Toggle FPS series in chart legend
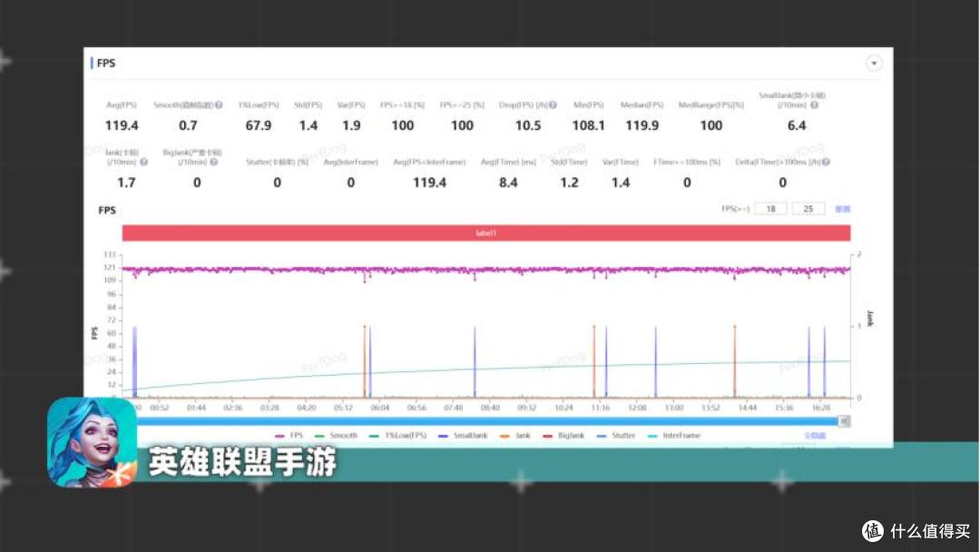This screenshot has height=552, width=980. tap(289, 435)
